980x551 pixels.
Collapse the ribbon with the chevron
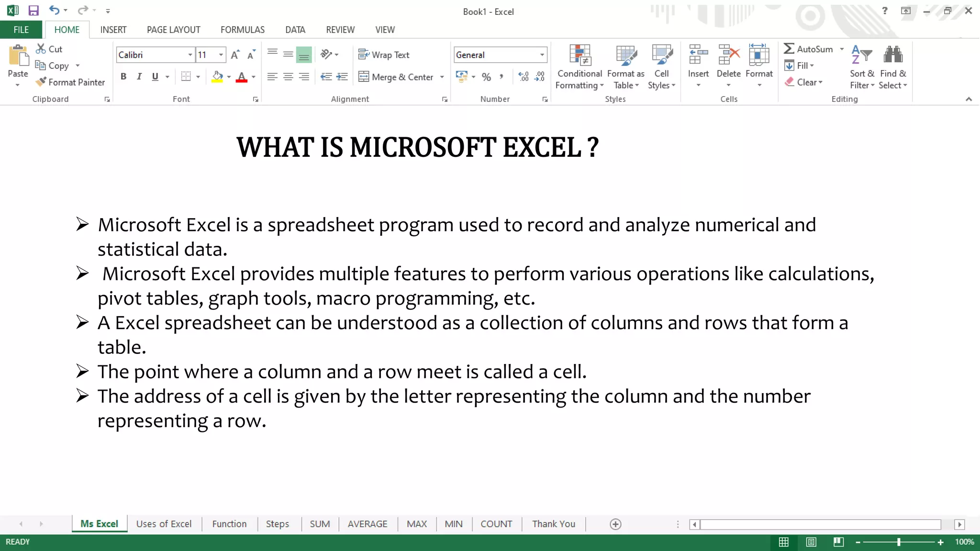969,99
